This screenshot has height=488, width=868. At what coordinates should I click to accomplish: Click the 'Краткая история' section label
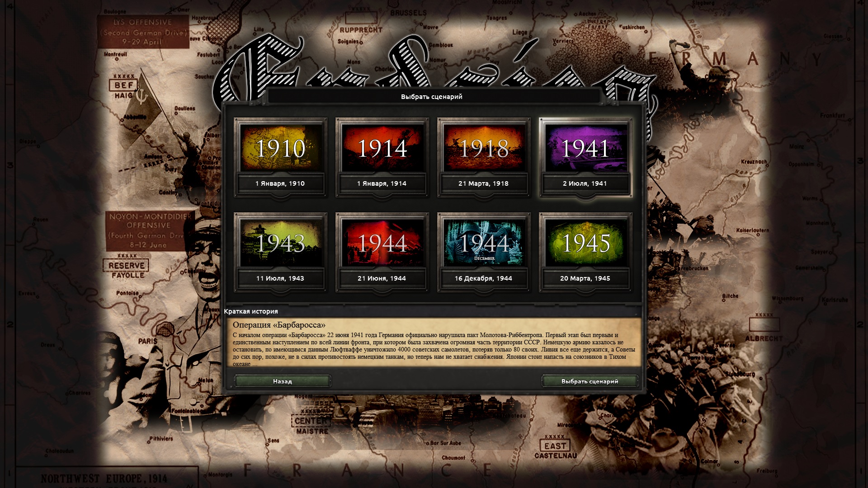251,311
